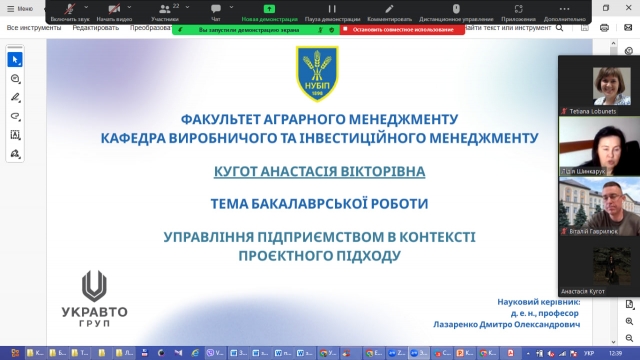Open audio options arrow next to Включить звук
640x360 pixels.
(x=86, y=7)
